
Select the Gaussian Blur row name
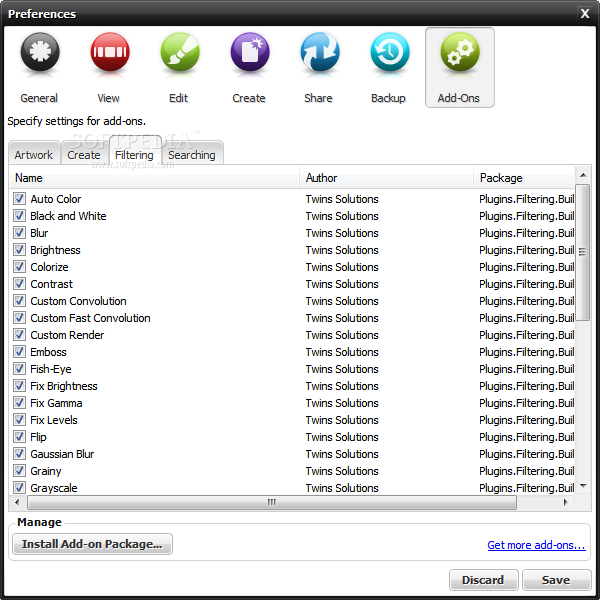pos(62,454)
